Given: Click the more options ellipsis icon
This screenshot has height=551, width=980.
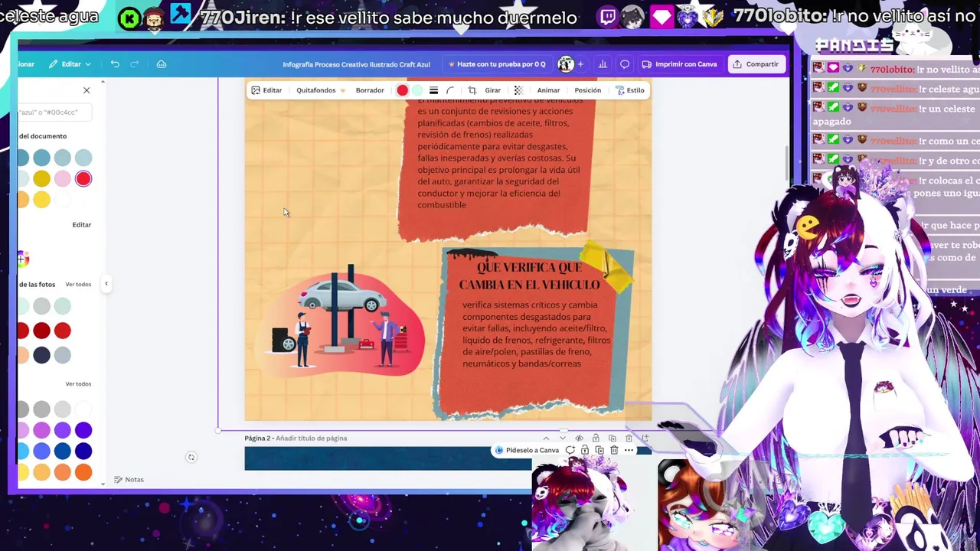Looking at the screenshot, I should [x=629, y=450].
